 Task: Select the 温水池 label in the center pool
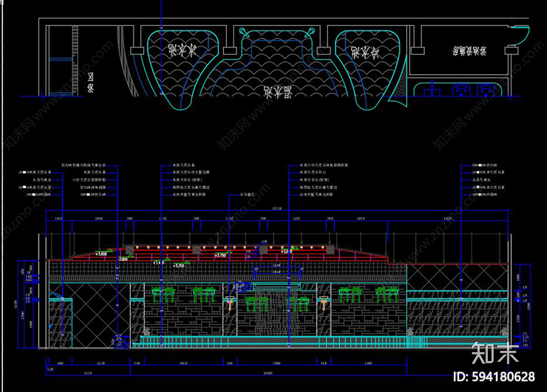(277, 92)
